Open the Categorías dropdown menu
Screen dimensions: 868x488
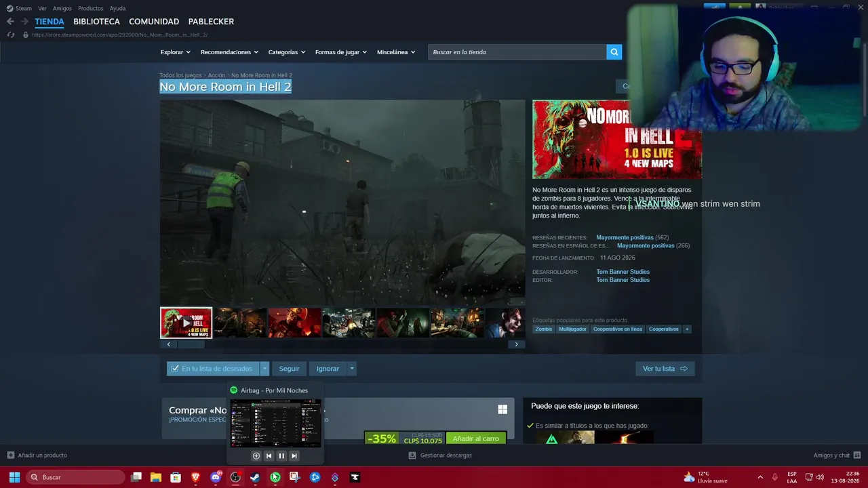(286, 52)
